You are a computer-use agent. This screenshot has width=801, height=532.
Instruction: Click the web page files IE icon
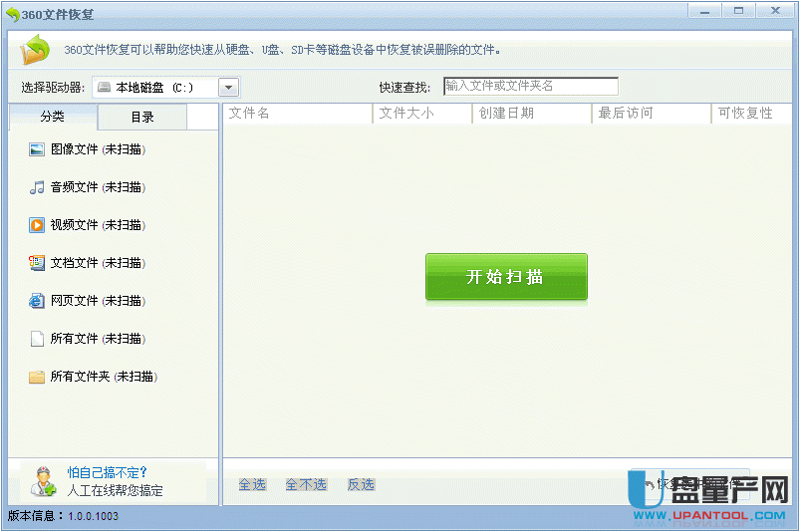[x=36, y=301]
